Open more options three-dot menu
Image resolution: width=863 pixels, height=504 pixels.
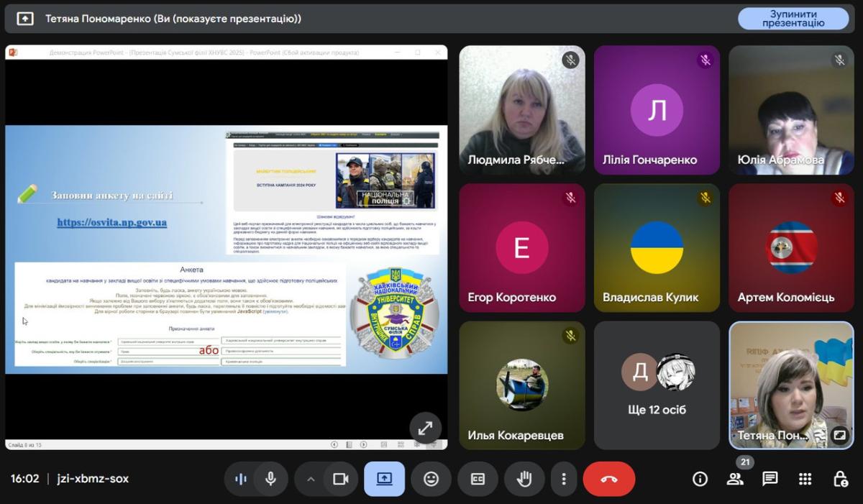click(564, 479)
